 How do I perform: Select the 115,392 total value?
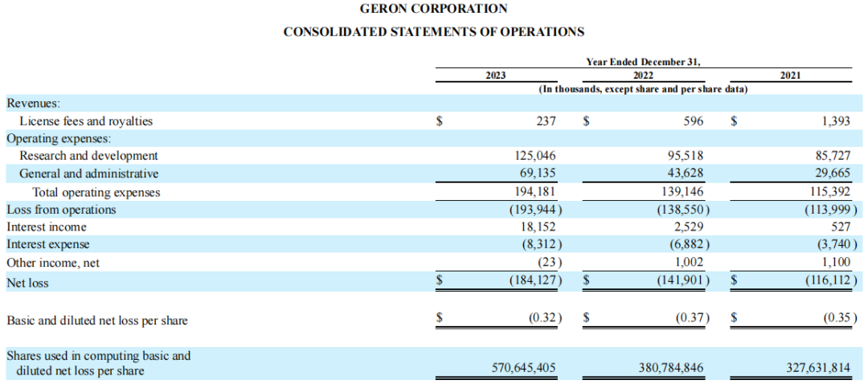click(x=830, y=193)
